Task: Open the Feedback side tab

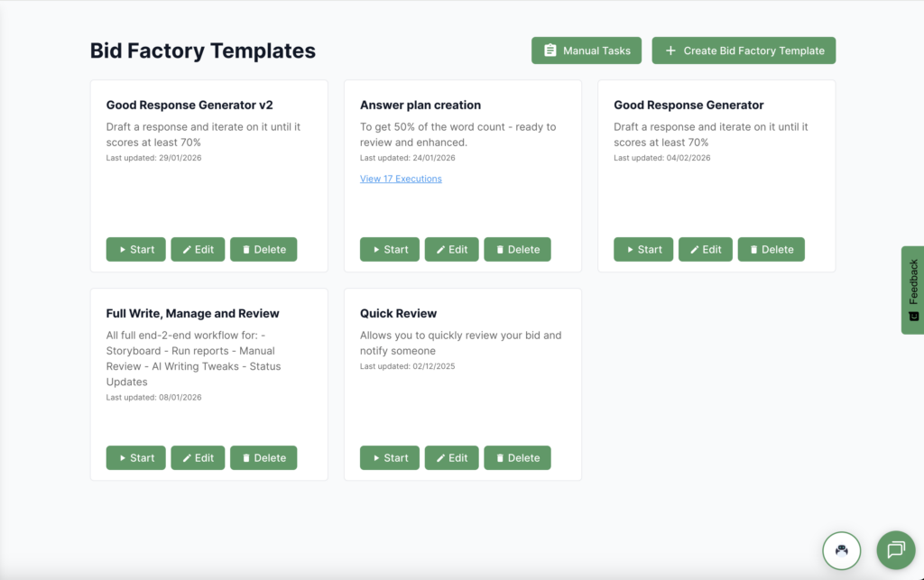Action: (x=912, y=290)
